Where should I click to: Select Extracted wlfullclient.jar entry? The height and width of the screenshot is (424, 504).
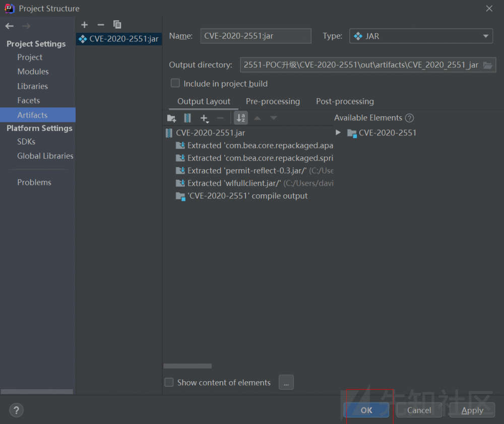254,183
